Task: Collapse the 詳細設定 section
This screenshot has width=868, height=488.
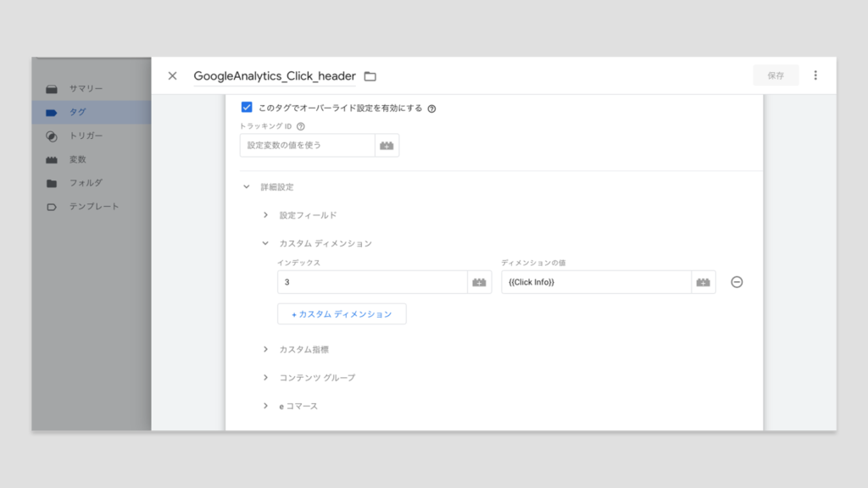Action: (247, 186)
